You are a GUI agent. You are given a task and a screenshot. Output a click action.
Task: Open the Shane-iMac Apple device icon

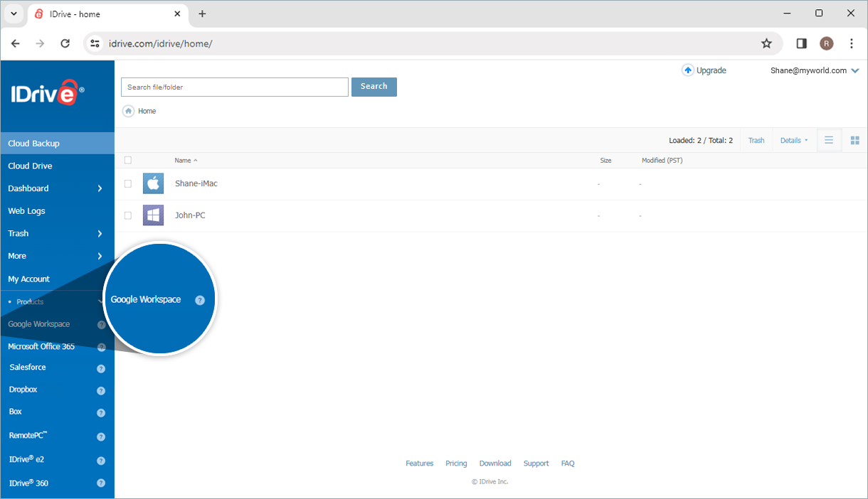point(153,183)
